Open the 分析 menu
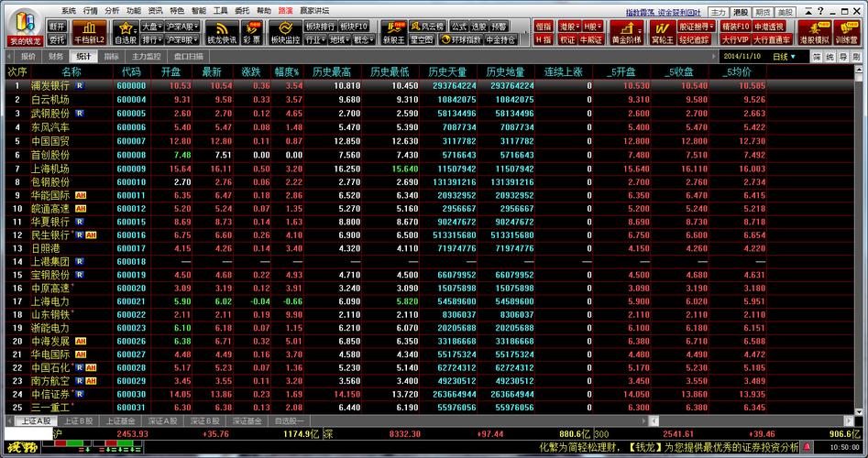 tap(112, 10)
